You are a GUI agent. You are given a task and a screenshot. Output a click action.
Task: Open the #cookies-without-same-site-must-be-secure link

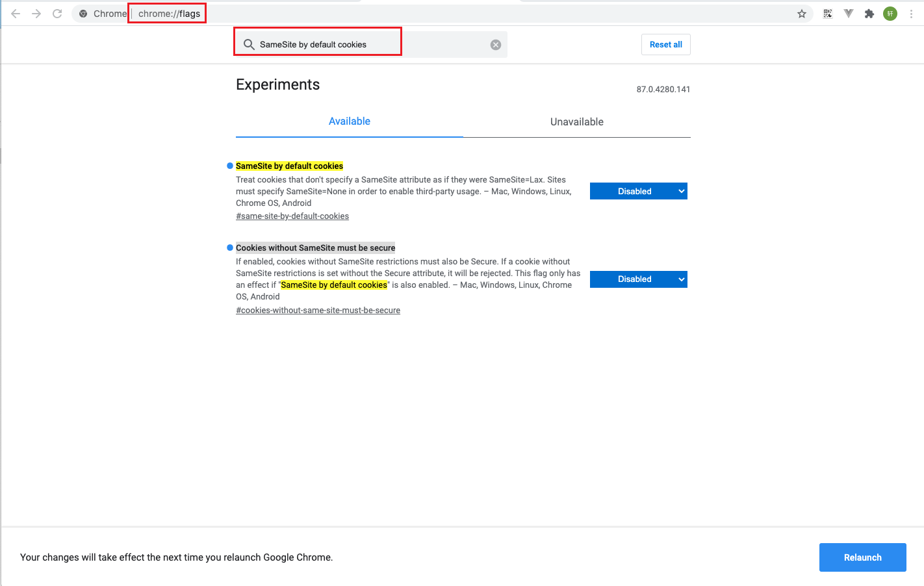tap(318, 311)
